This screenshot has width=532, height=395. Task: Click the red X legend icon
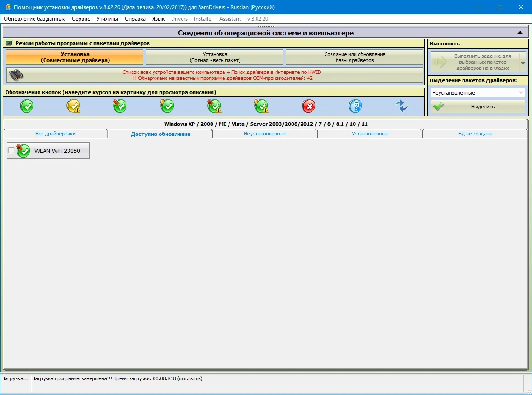pyautogui.click(x=309, y=106)
